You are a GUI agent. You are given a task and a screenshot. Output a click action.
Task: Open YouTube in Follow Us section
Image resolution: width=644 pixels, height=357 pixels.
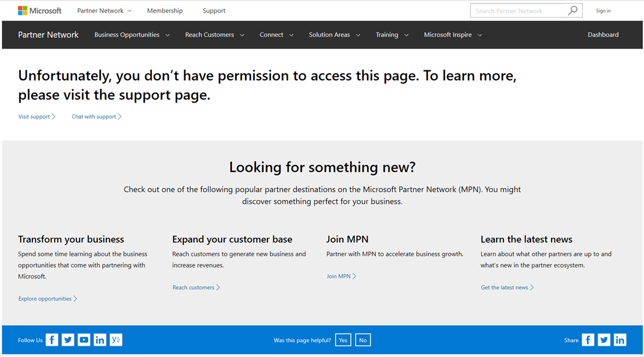84,340
